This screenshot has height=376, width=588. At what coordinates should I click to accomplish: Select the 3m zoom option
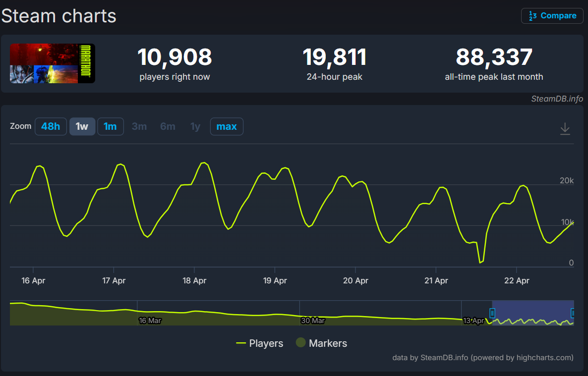pos(139,126)
